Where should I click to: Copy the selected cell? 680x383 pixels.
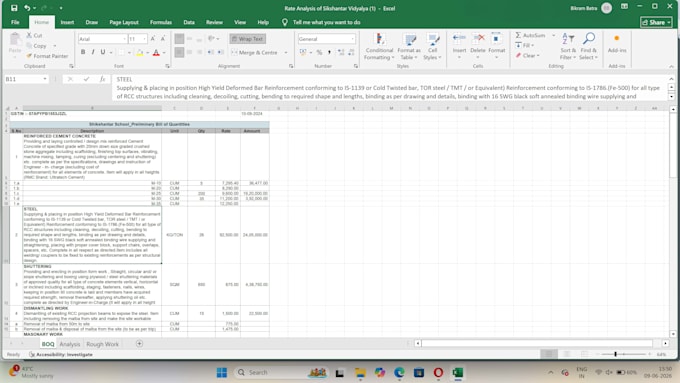(x=36, y=46)
